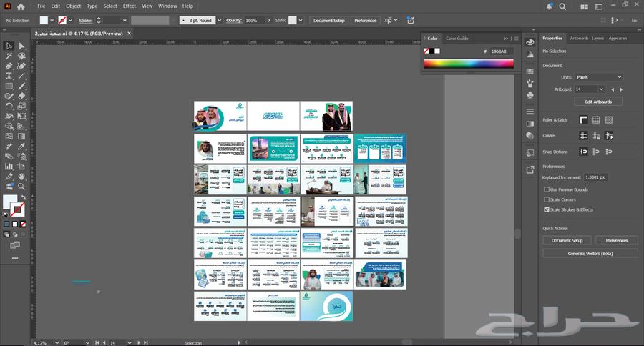Open Asset Export panel icon
644x346 pixels.
tap(530, 169)
